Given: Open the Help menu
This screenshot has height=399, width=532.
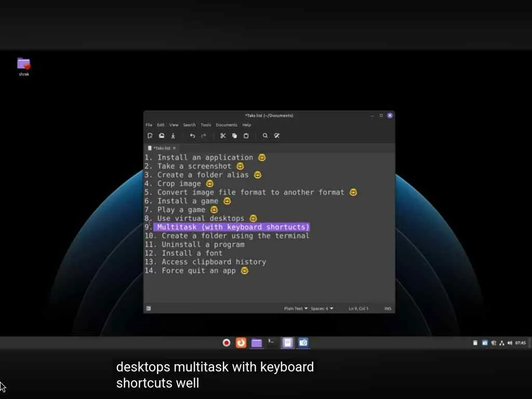Looking at the screenshot, I should tap(247, 125).
